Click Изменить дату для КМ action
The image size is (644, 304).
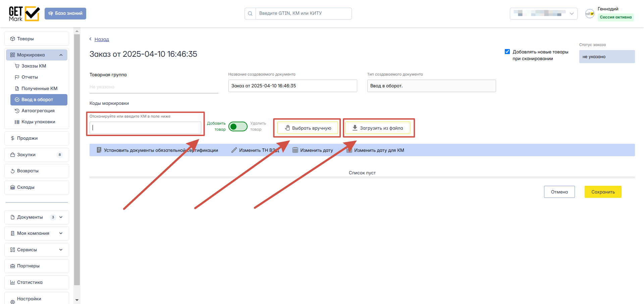click(375, 150)
